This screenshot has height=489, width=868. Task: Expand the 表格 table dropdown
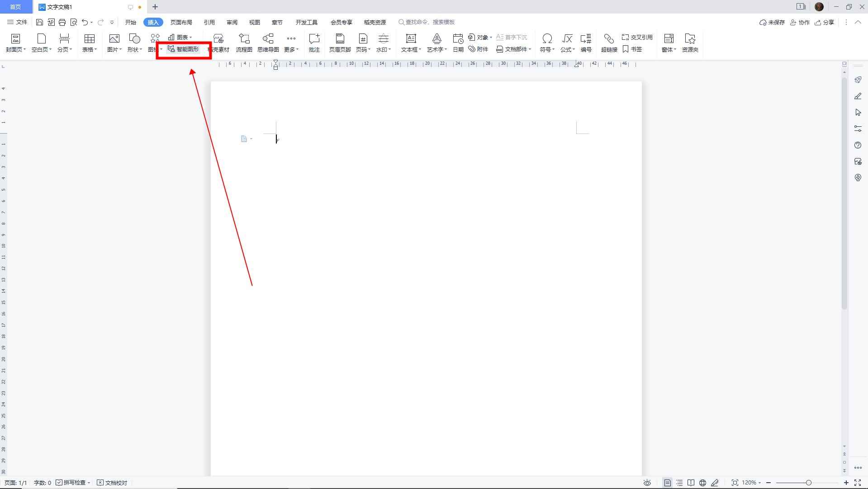coord(90,49)
